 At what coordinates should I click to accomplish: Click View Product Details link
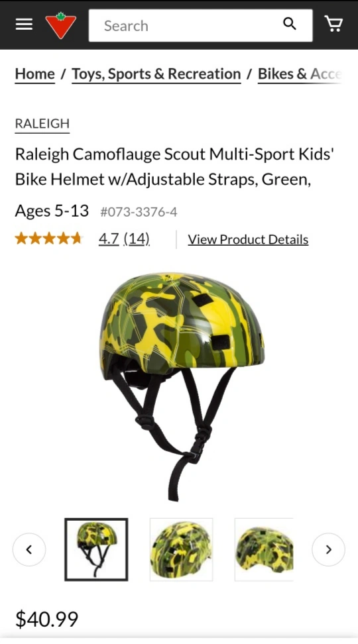click(248, 239)
